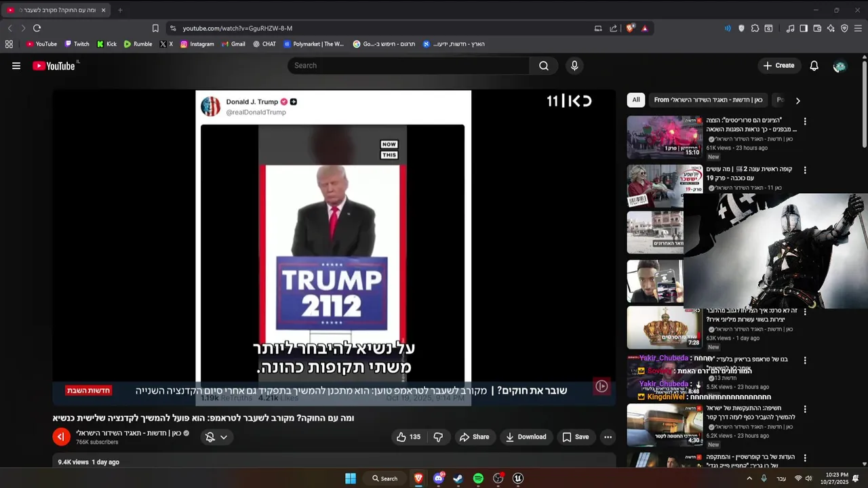Open Spotify from the taskbar
The height and width of the screenshot is (488, 868).
pyautogui.click(x=478, y=479)
